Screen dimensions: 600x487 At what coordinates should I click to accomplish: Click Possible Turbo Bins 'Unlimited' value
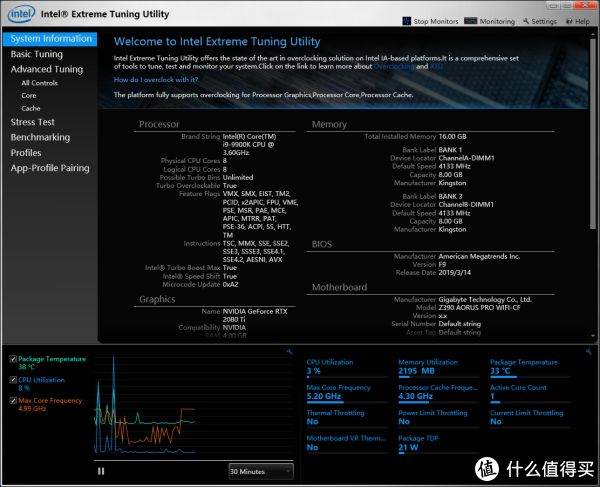coord(238,178)
